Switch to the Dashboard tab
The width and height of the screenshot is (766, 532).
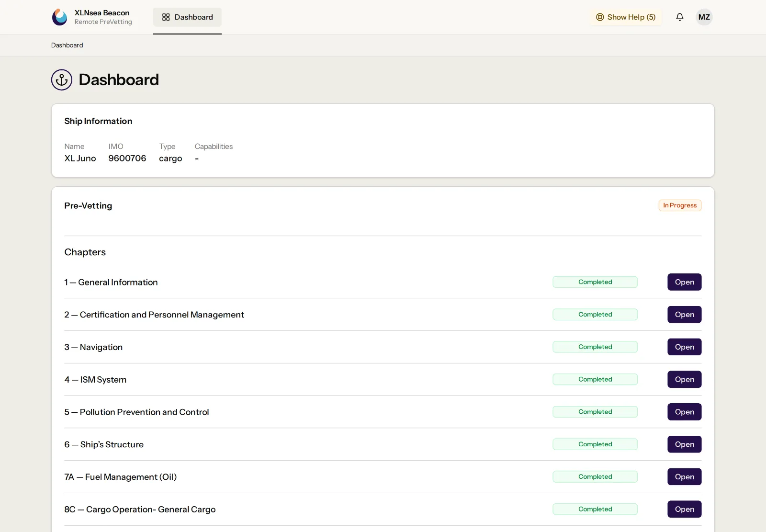(x=187, y=17)
